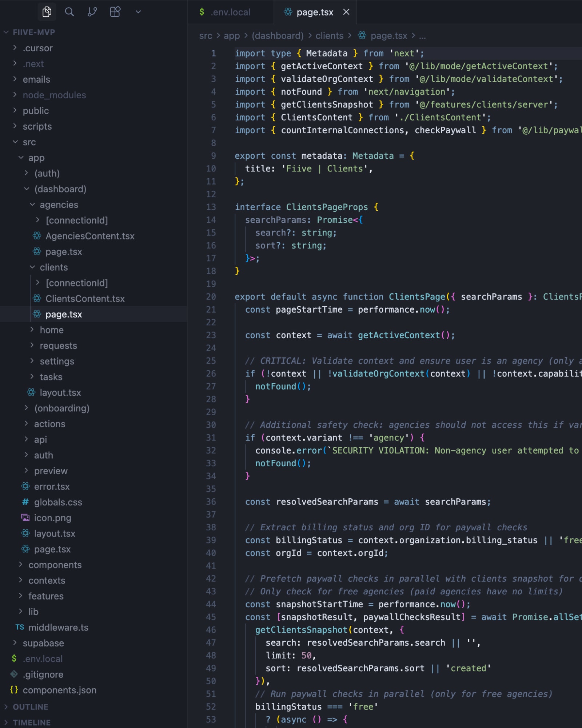Expand the settings folder

(94, 361)
